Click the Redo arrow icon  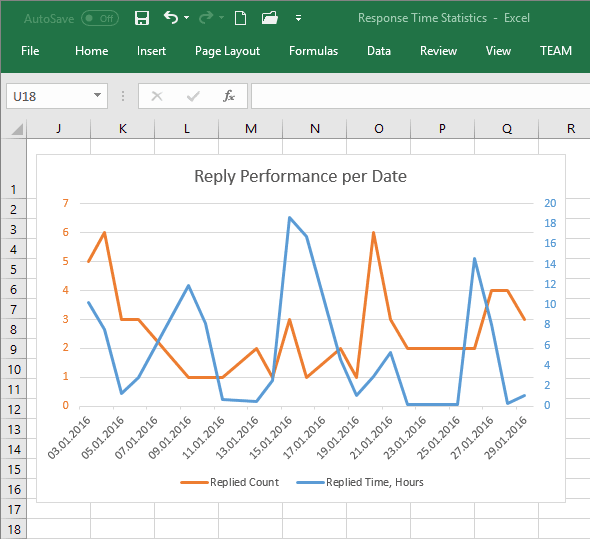(205, 17)
